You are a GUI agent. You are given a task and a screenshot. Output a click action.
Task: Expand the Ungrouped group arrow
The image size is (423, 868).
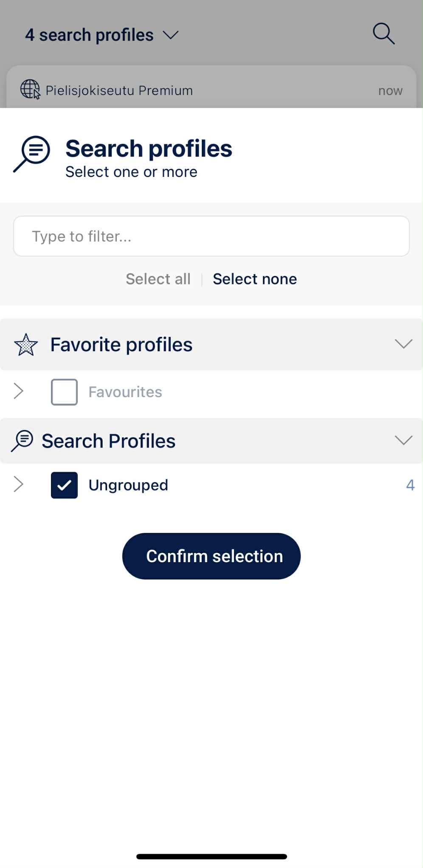click(18, 484)
